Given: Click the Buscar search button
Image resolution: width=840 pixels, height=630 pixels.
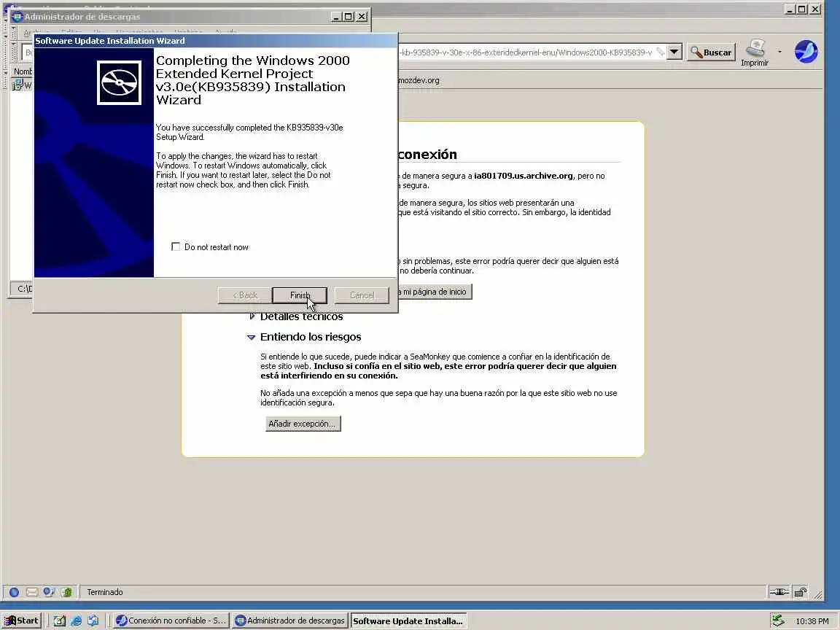Looking at the screenshot, I should [711, 52].
